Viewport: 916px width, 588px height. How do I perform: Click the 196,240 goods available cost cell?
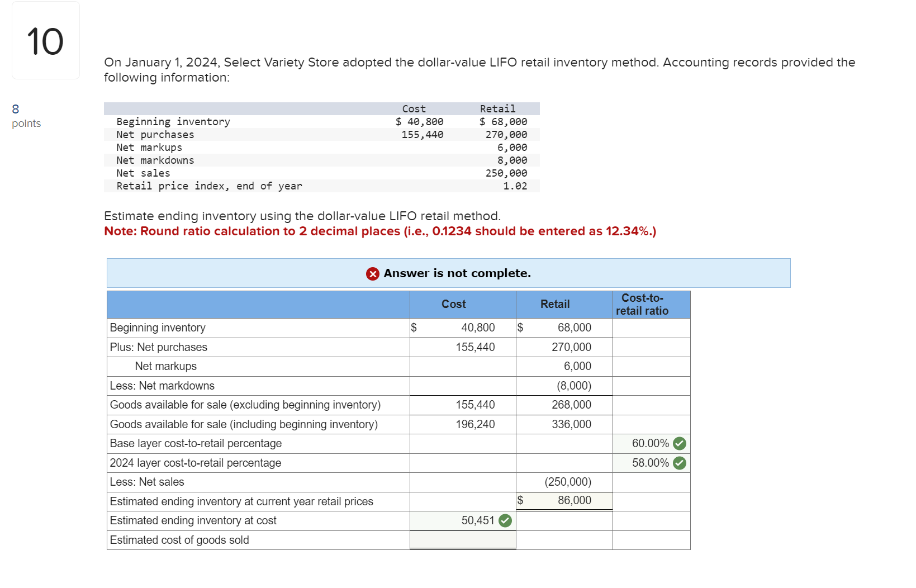coord(463,424)
